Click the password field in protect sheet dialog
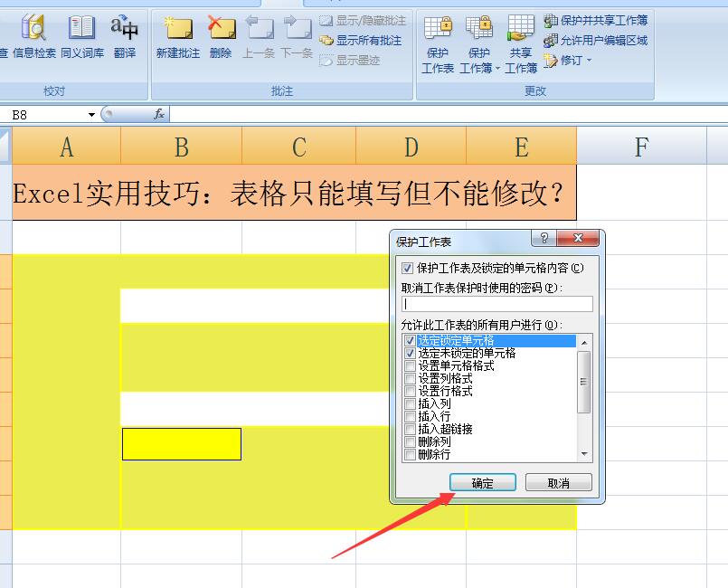 click(496, 304)
